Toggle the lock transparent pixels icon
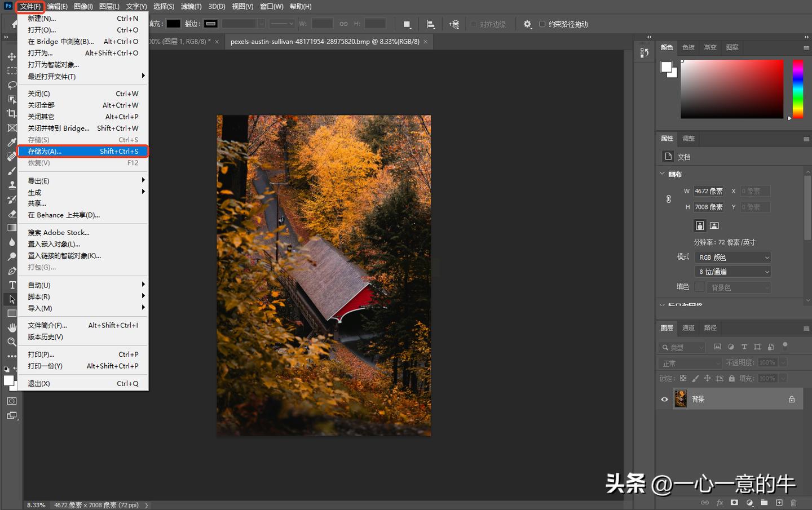The width and height of the screenshot is (812, 510). 682,379
